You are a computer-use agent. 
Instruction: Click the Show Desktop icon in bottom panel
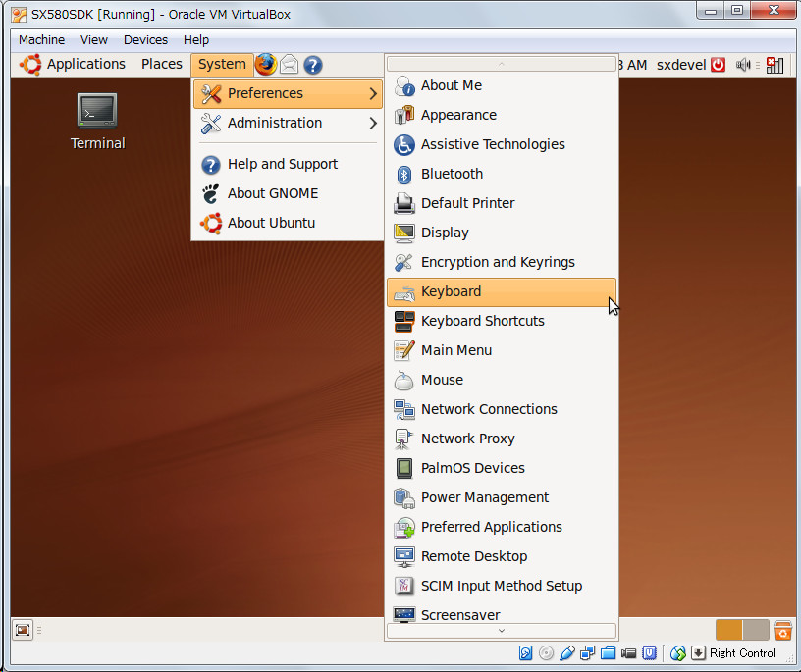tap(23, 630)
